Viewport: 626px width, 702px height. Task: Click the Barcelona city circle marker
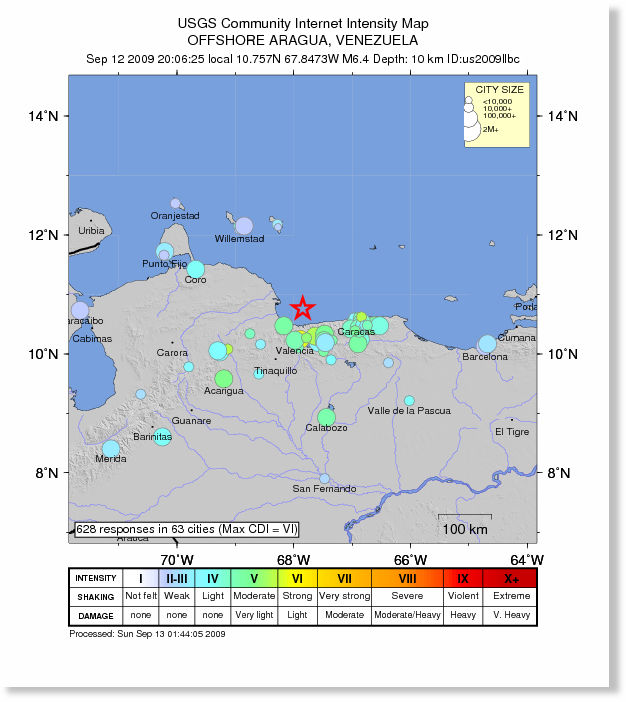coord(487,344)
